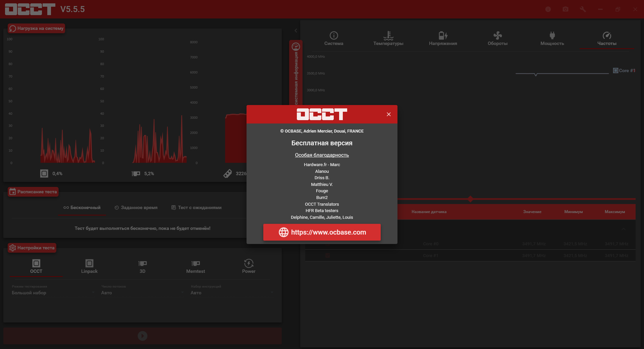
Task: Toggle the Core #1 legend marker on the graph
Action: (615, 70)
